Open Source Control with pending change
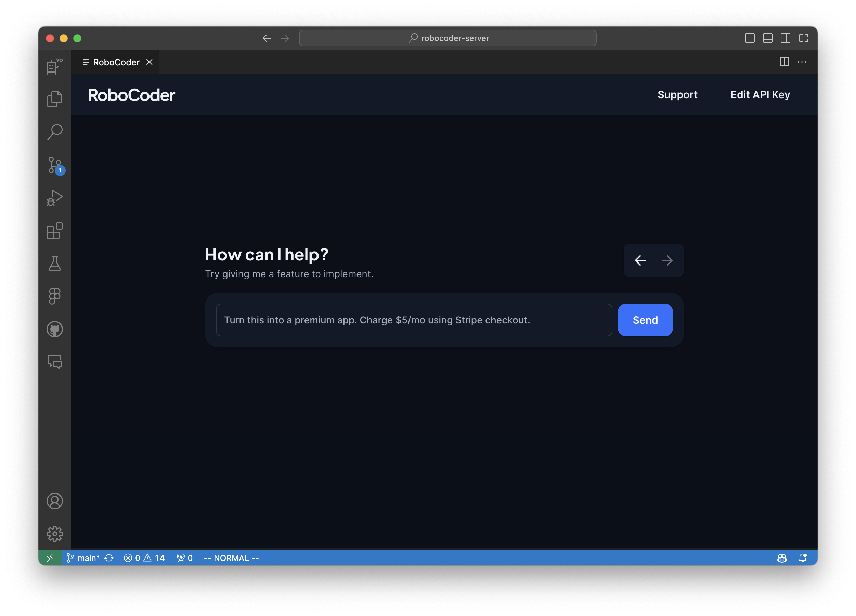Screen dimensions: 856x616 (x=54, y=165)
